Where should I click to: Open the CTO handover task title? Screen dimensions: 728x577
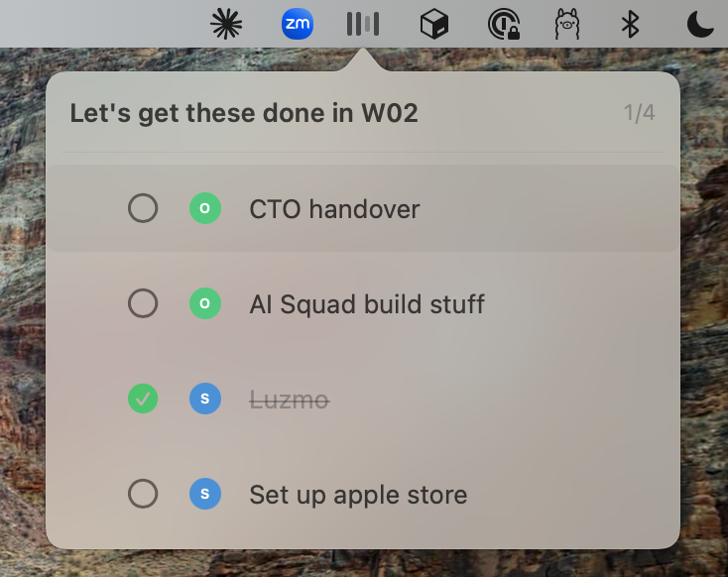coord(334,209)
